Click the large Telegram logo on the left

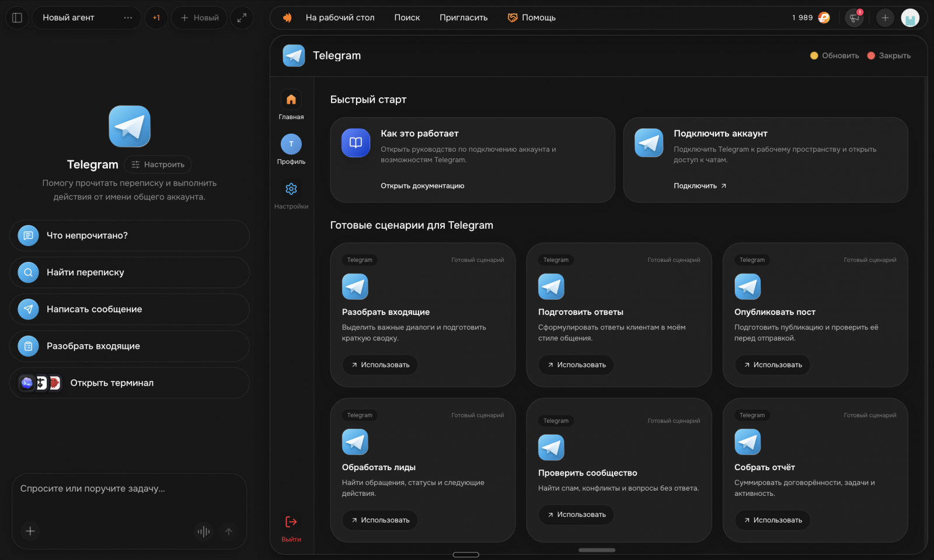130,127
